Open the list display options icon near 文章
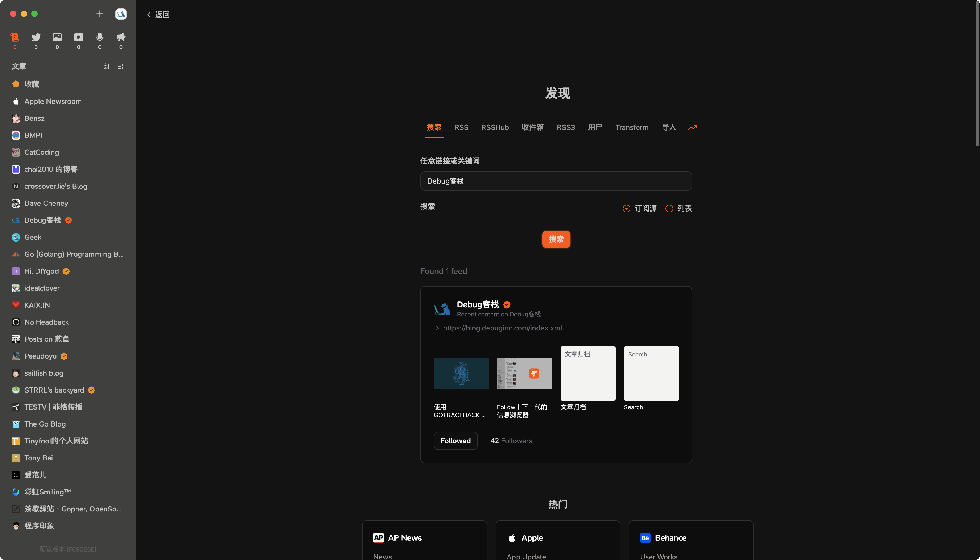Screen dimensions: 980x560 click(120, 66)
